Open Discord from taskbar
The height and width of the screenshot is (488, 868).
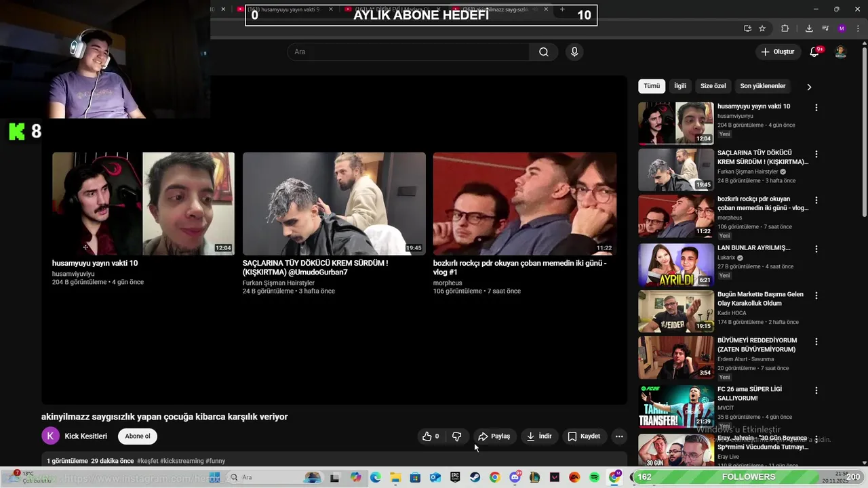pyautogui.click(x=515, y=477)
